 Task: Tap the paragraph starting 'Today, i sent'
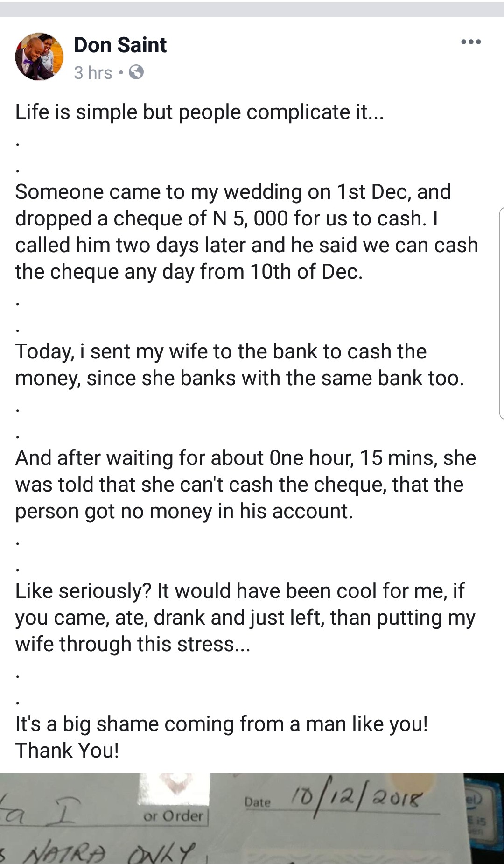tap(239, 365)
